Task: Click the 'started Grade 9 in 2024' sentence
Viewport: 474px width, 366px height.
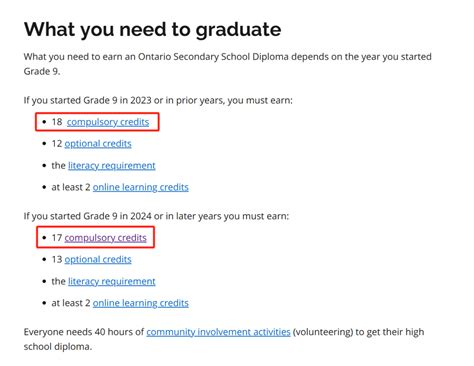Action: [156, 216]
